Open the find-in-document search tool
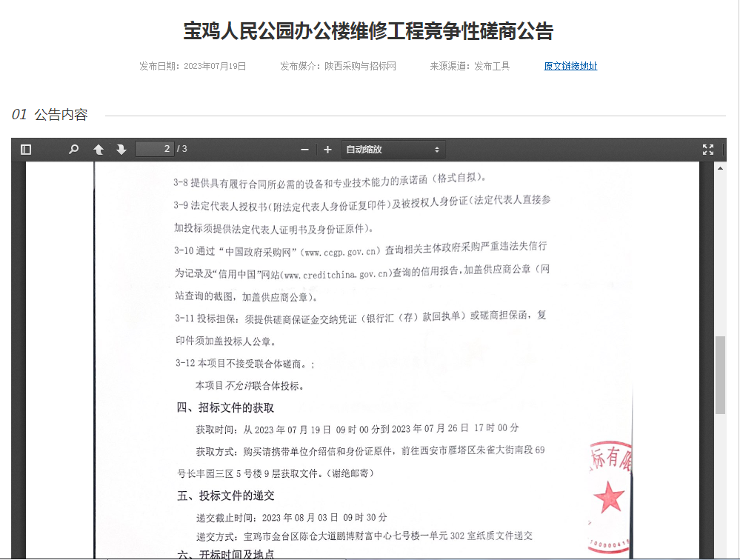Viewport: 740px width, 560px height. coord(73,150)
